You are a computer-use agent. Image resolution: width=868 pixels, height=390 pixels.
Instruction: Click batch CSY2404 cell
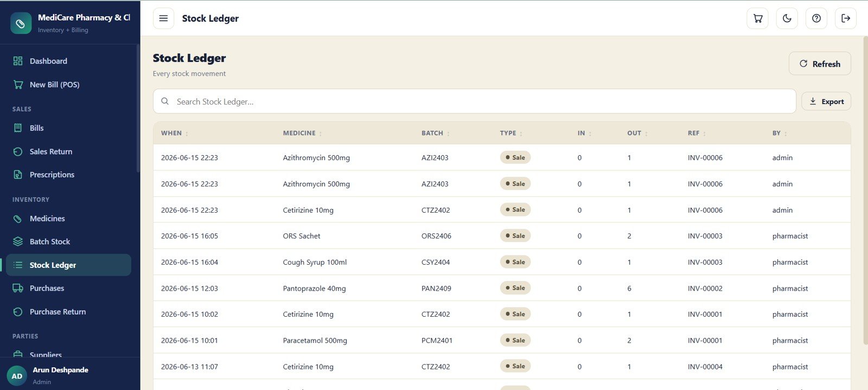tap(436, 262)
